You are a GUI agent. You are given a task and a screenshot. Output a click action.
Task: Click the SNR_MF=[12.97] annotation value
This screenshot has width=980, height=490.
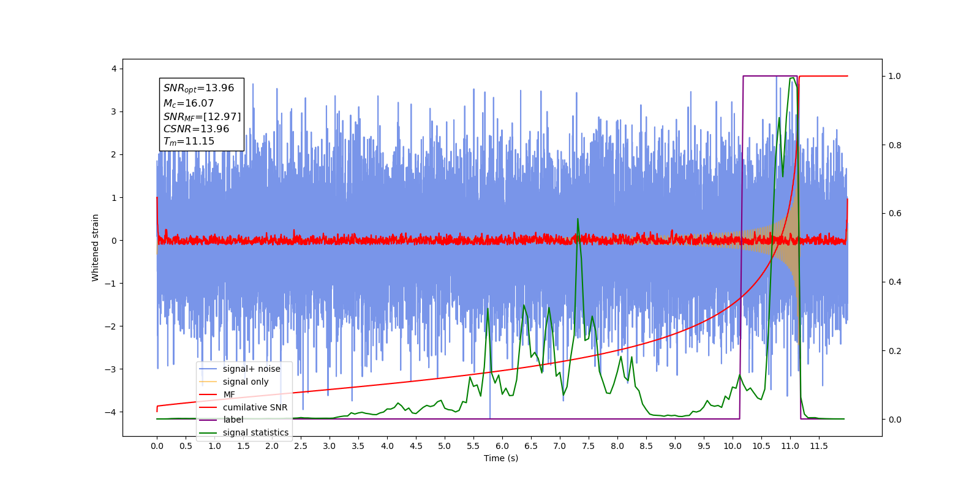tap(202, 116)
